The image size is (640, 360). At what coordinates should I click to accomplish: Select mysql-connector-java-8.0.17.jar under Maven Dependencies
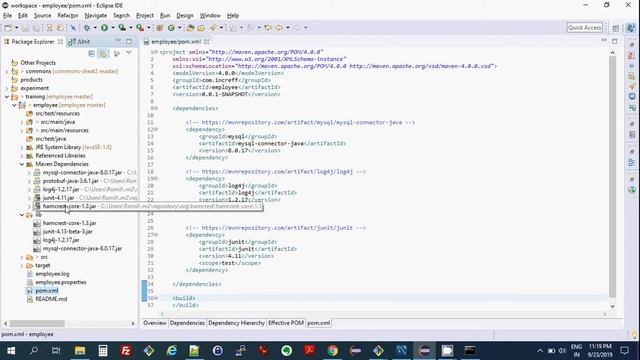tap(82, 173)
